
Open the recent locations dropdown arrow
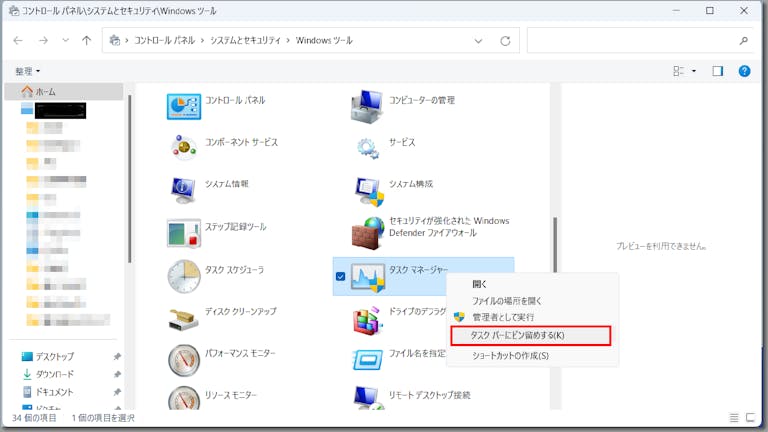point(65,40)
